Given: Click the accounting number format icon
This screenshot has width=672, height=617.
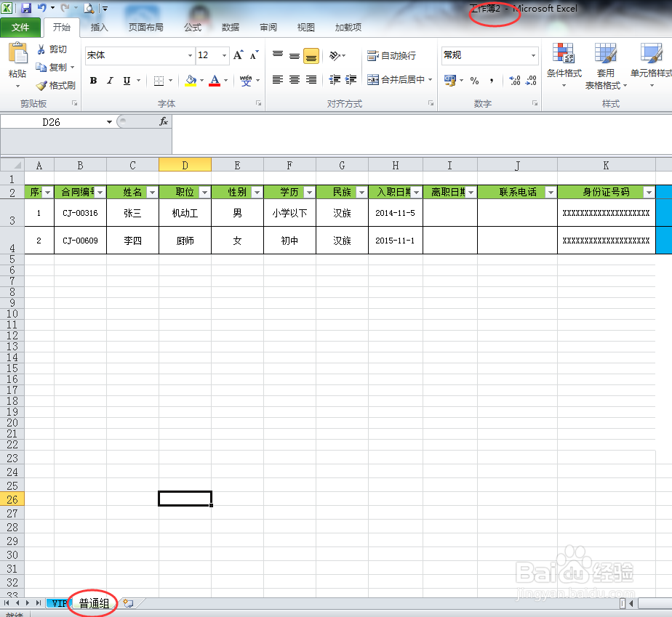Looking at the screenshot, I should 450,80.
